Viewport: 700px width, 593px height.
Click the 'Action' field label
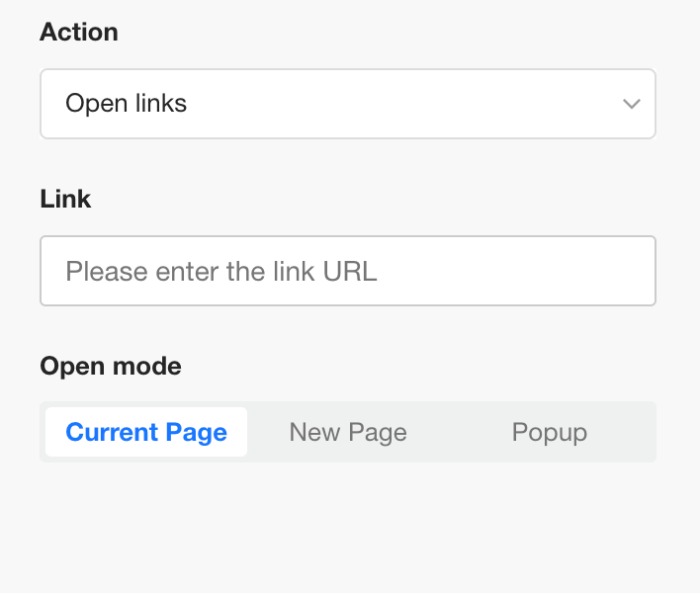click(79, 32)
